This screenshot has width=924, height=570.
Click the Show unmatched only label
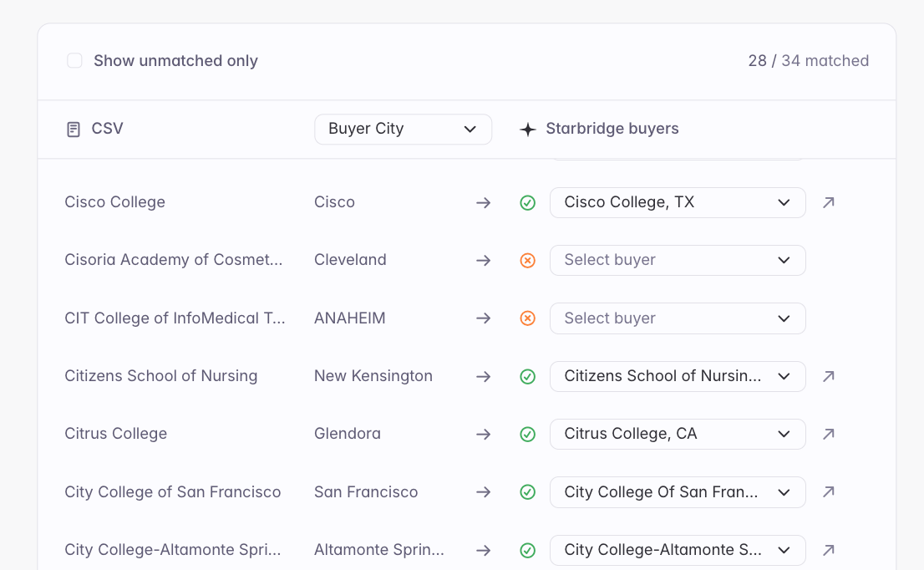click(175, 61)
